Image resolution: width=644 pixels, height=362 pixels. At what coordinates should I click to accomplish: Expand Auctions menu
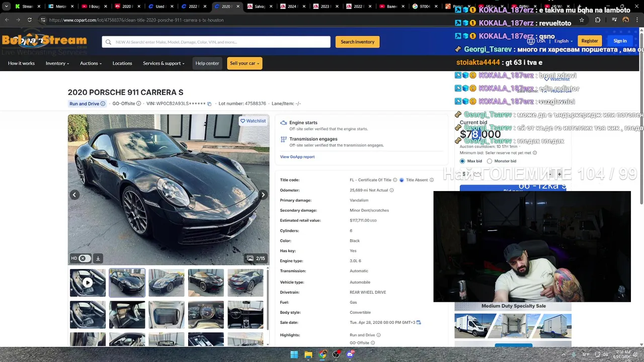click(91, 63)
